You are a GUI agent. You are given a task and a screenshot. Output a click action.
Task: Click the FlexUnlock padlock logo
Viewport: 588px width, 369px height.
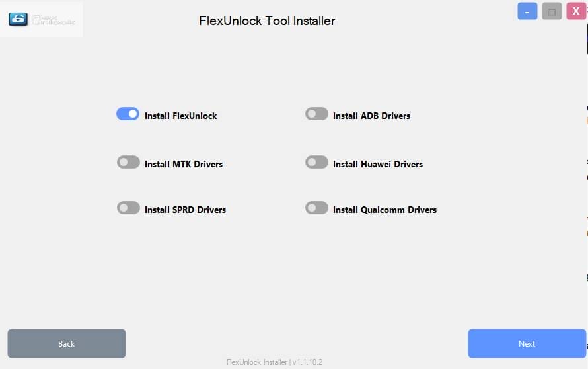18,19
